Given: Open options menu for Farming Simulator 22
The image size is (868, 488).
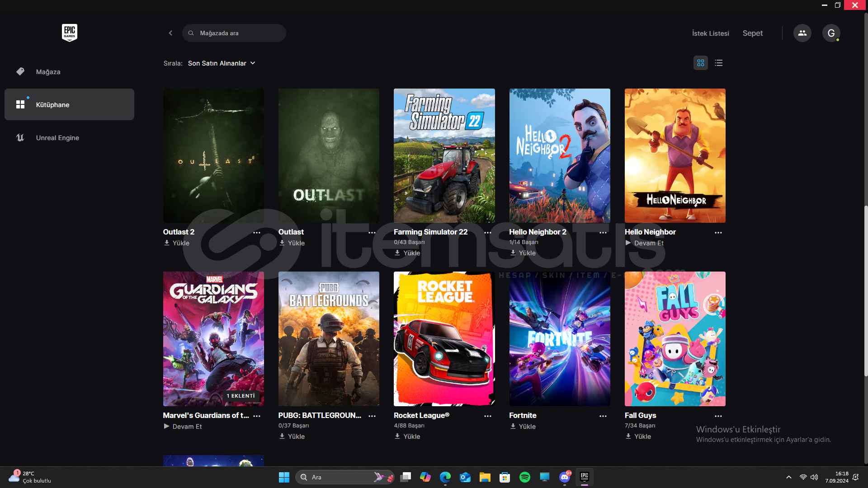Looking at the screenshot, I should click(488, 233).
